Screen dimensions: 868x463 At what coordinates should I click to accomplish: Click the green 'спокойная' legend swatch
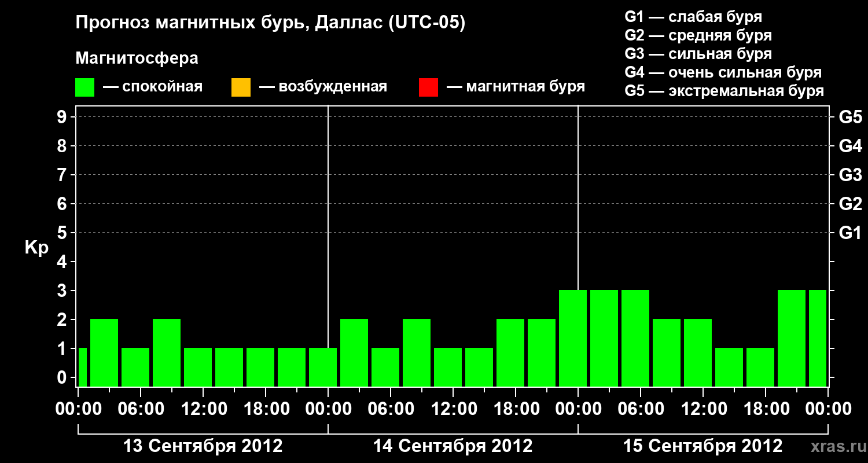[x=85, y=87]
